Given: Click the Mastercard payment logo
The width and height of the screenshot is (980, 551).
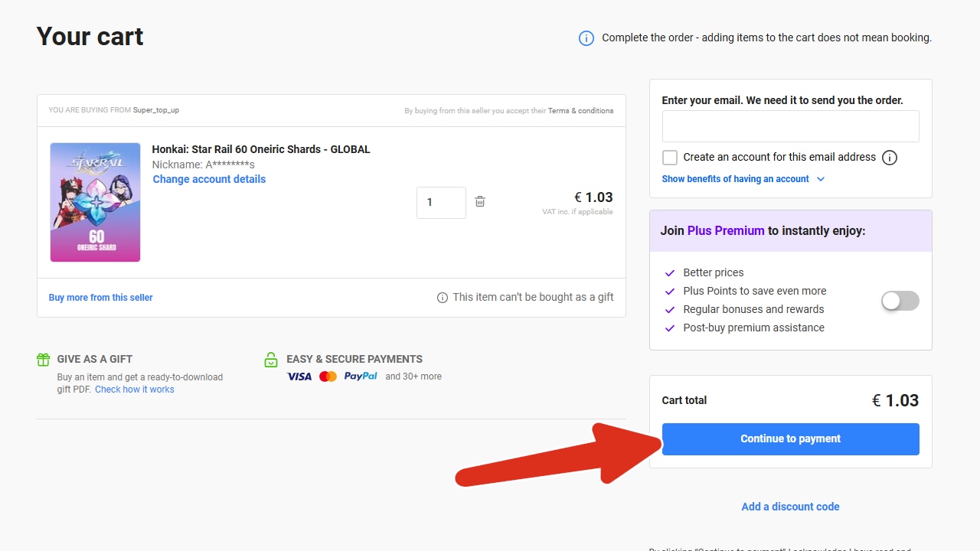Looking at the screenshot, I should [328, 377].
